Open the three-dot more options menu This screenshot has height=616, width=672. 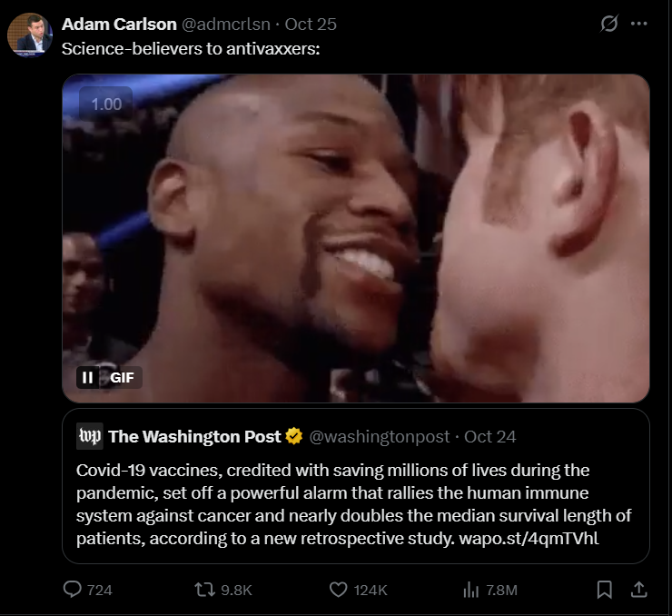pos(638,24)
